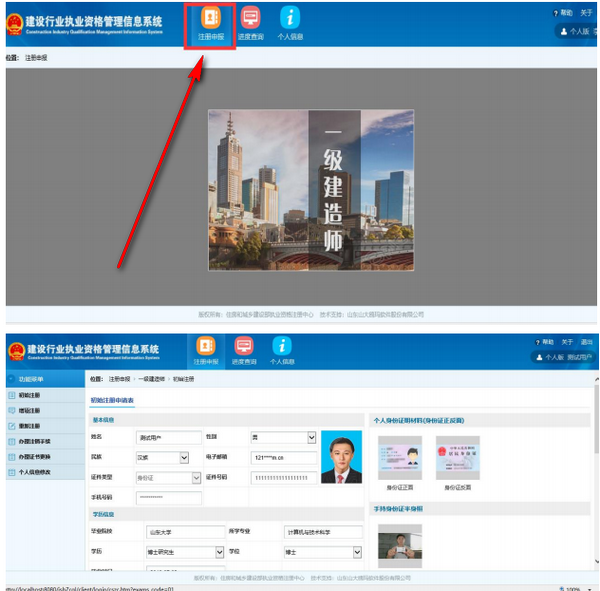The height and width of the screenshot is (591, 600).
Task: Open the 民族 dropdown showing 汉族
Action: click(x=183, y=458)
